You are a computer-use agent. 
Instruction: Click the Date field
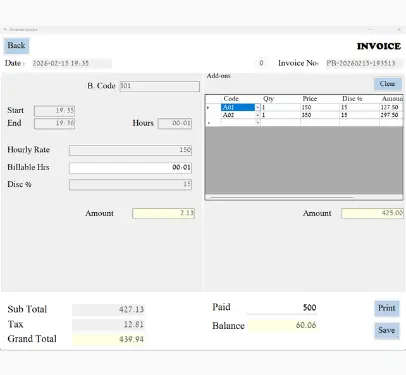tap(72, 63)
